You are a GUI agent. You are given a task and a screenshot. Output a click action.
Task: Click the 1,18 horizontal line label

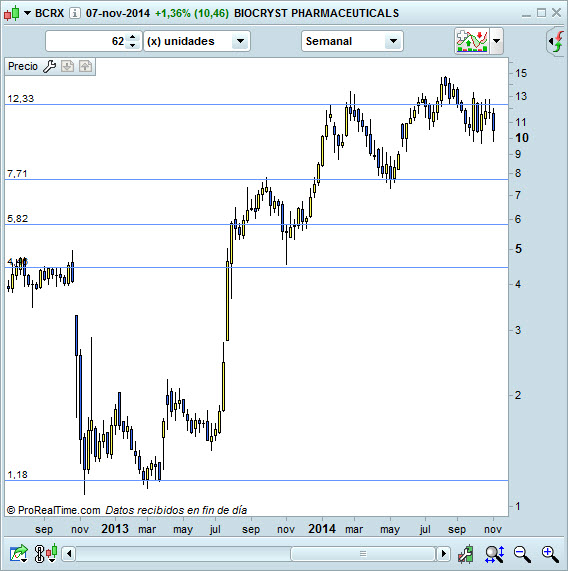click(17, 474)
